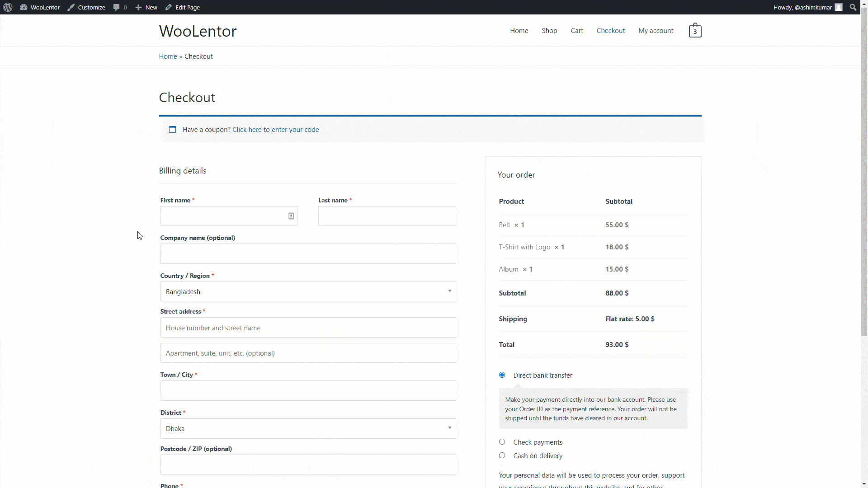Select the Check payments radio button
The width and height of the screenshot is (868, 488).
pos(502,442)
